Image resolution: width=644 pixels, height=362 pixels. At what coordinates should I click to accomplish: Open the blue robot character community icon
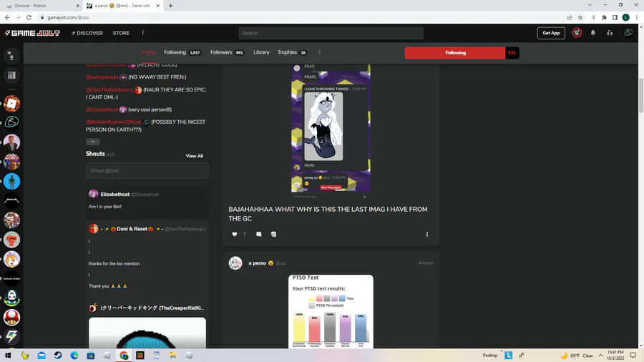11,182
